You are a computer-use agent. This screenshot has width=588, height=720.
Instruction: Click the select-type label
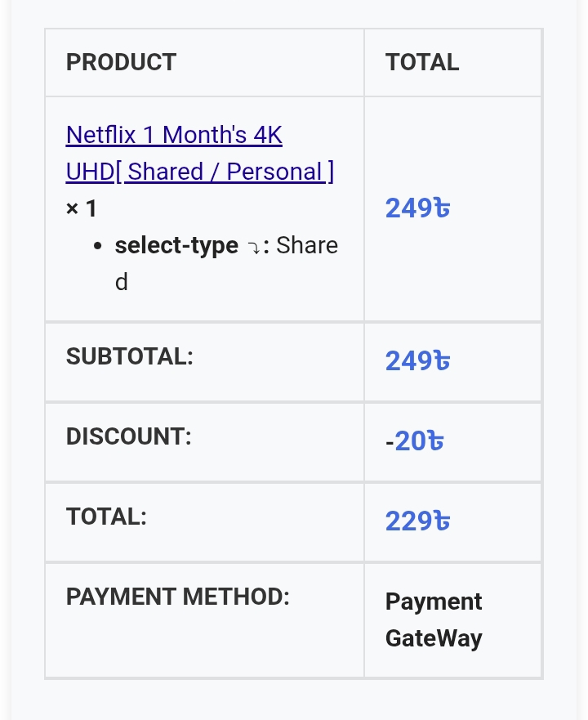click(x=176, y=245)
